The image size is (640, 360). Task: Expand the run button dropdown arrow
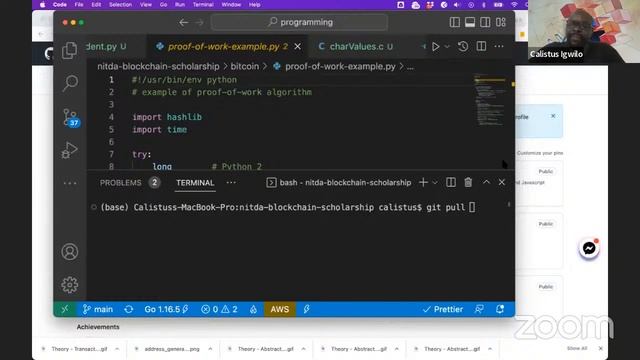[447, 47]
